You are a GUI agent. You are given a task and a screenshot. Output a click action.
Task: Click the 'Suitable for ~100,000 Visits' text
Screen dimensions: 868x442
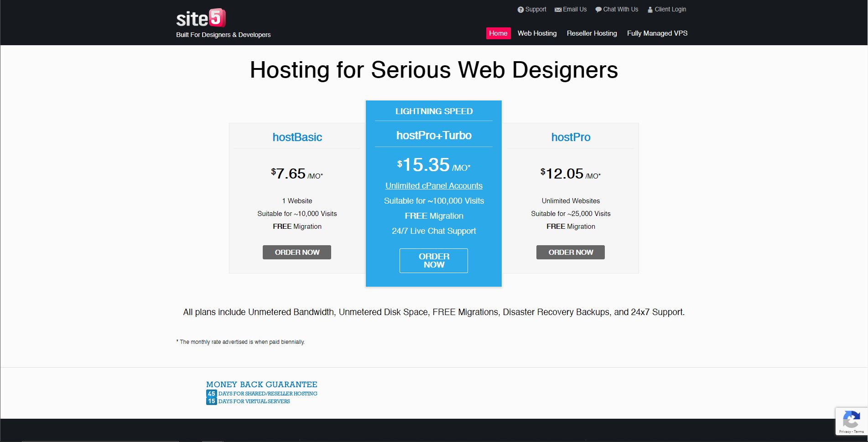(434, 201)
